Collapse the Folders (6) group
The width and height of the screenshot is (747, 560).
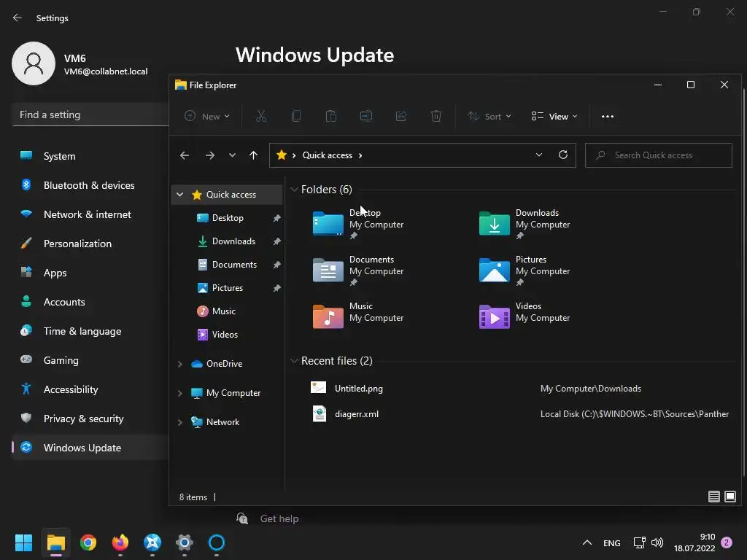tap(294, 190)
